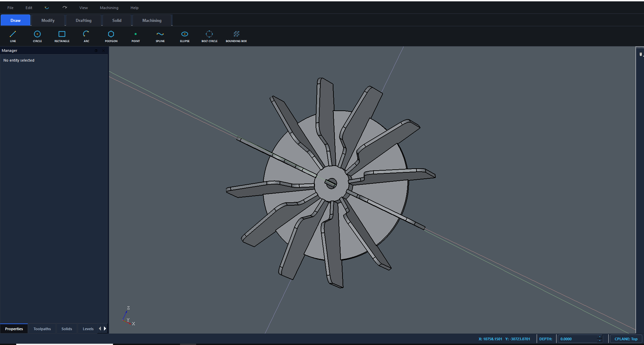Image resolution: width=644 pixels, height=345 pixels.
Task: Click the fan hub center hole
Action: click(331, 183)
